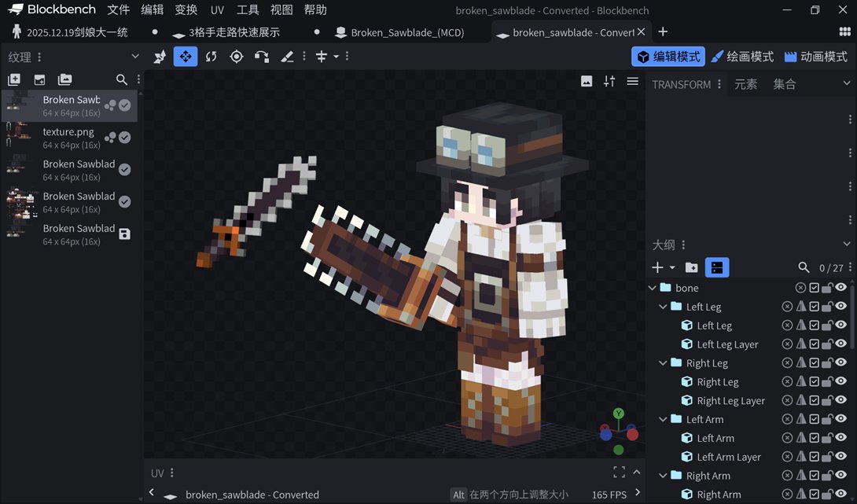
Task: Search the outliner
Action: click(x=804, y=267)
